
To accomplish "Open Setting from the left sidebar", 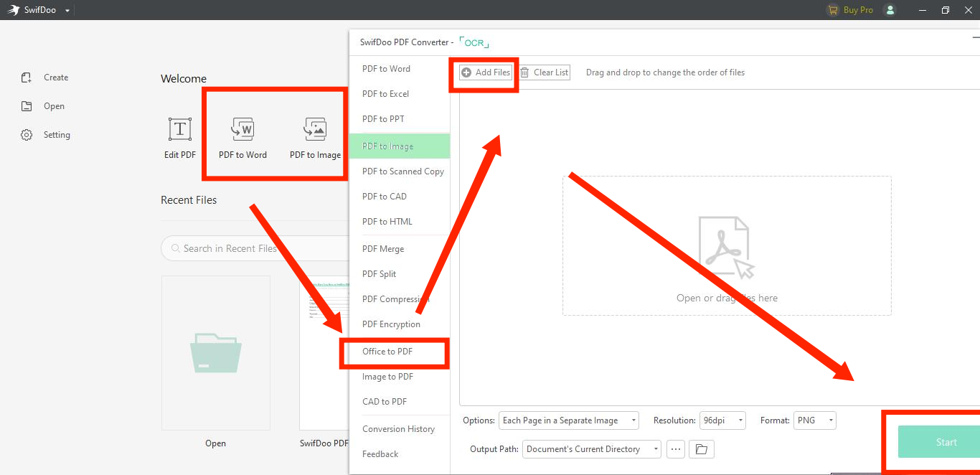I will click(46, 135).
